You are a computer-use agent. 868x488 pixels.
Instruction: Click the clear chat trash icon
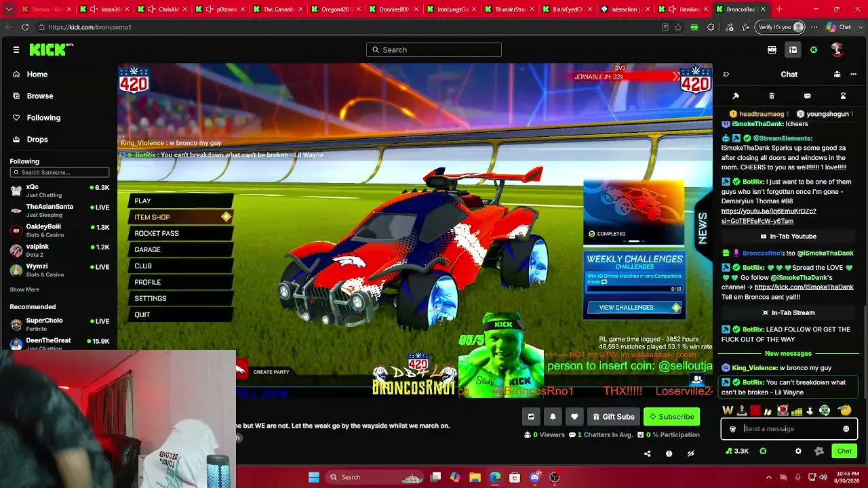pyautogui.click(x=772, y=96)
